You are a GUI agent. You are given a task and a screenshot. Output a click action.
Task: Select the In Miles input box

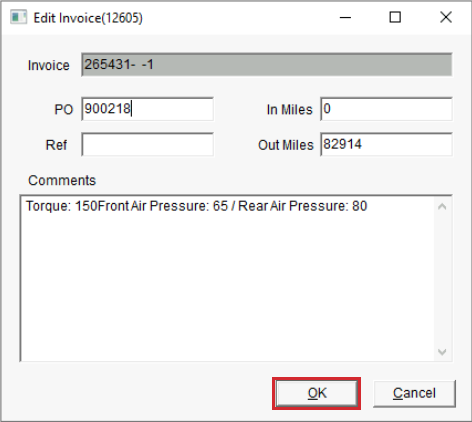pyautogui.click(x=386, y=109)
